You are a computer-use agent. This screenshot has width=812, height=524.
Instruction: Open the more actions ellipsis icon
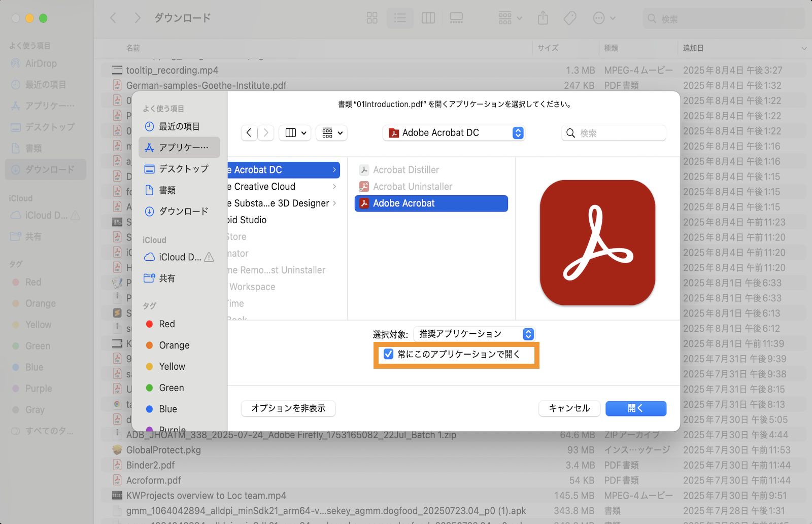[x=599, y=18]
